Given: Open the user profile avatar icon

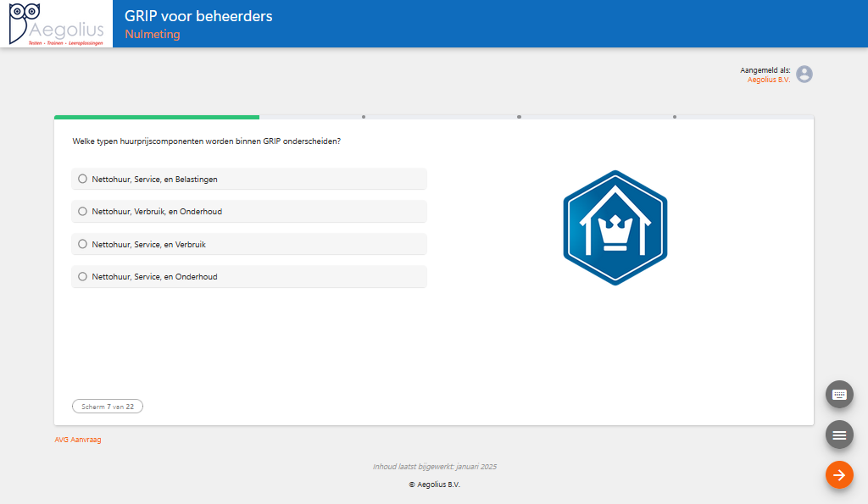Looking at the screenshot, I should pyautogui.click(x=804, y=75).
